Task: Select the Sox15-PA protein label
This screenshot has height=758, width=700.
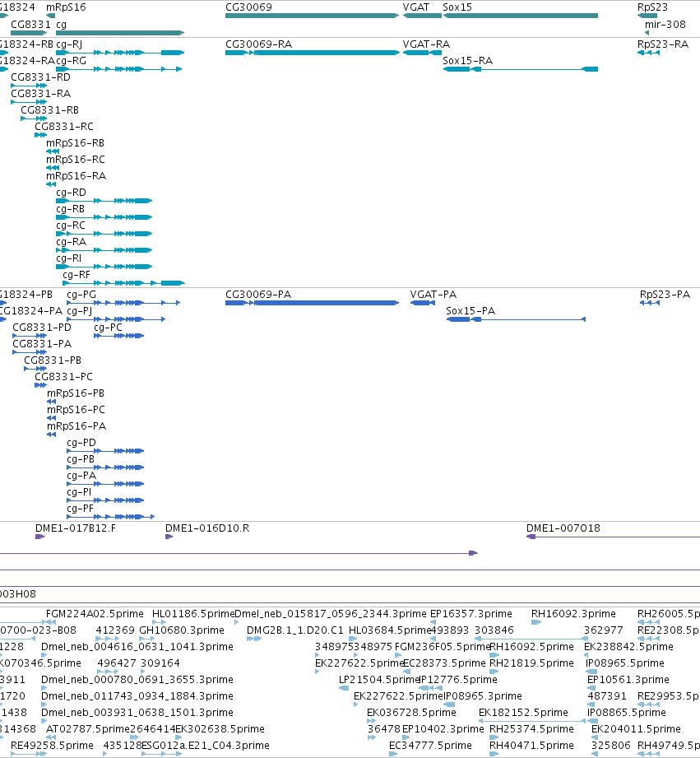Action: (470, 311)
